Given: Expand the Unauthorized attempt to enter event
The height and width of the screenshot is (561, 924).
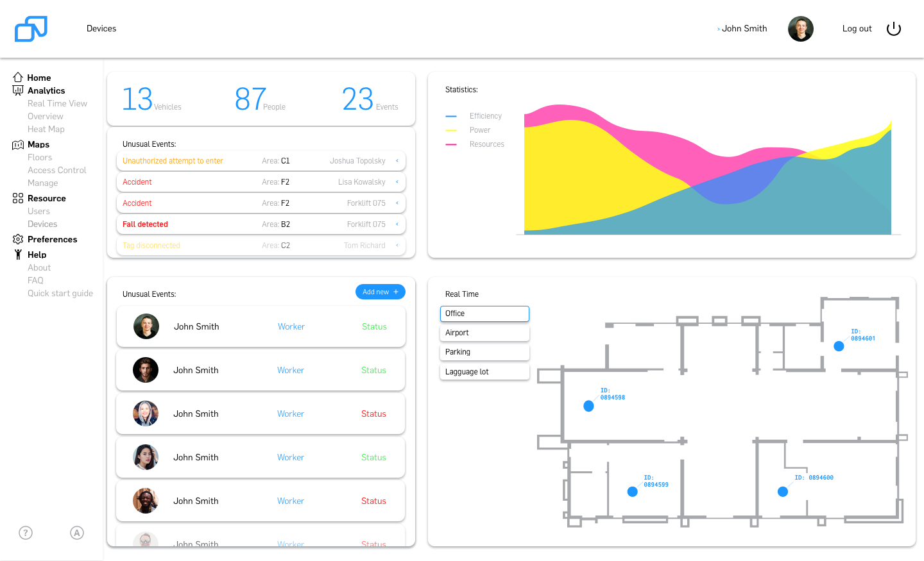Looking at the screenshot, I should click(x=397, y=160).
